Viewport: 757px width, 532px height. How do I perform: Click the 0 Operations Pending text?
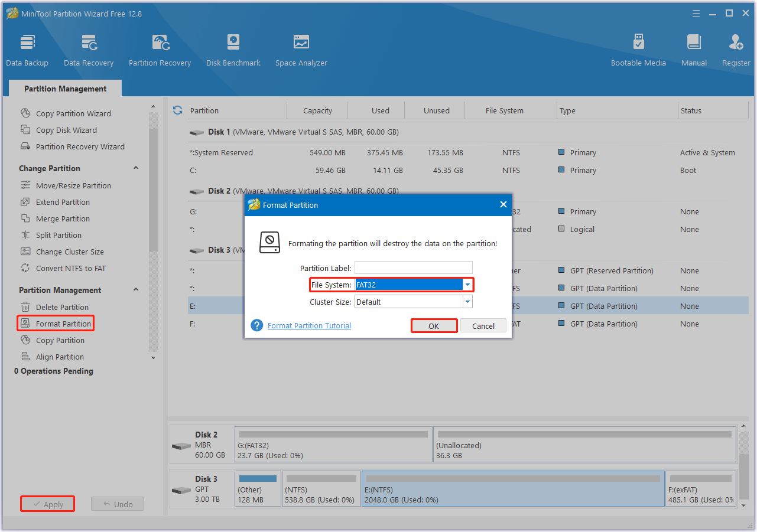pyautogui.click(x=54, y=371)
